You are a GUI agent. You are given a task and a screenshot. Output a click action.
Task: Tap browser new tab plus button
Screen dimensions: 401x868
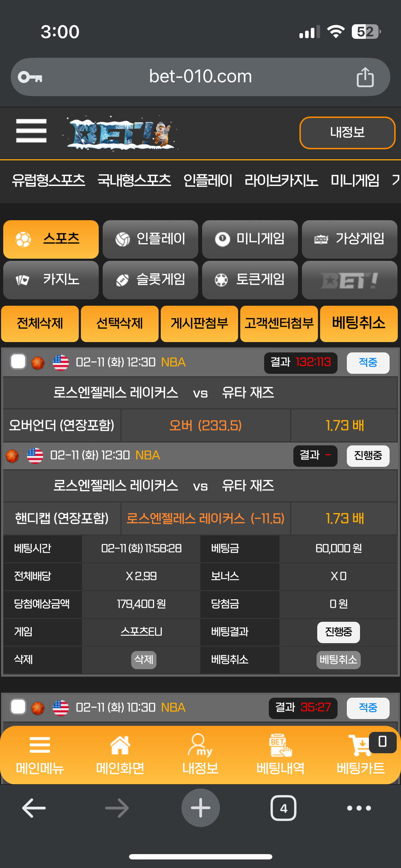200,808
